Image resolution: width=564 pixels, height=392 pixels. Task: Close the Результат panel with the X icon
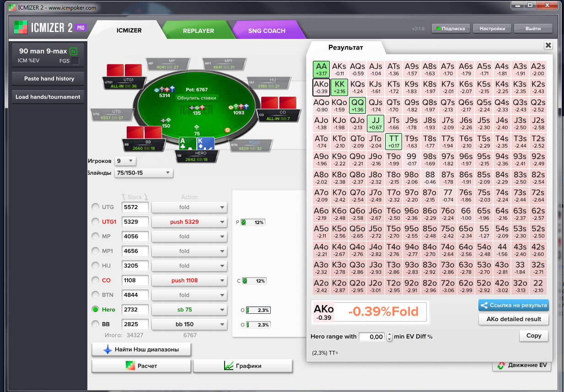548,45
